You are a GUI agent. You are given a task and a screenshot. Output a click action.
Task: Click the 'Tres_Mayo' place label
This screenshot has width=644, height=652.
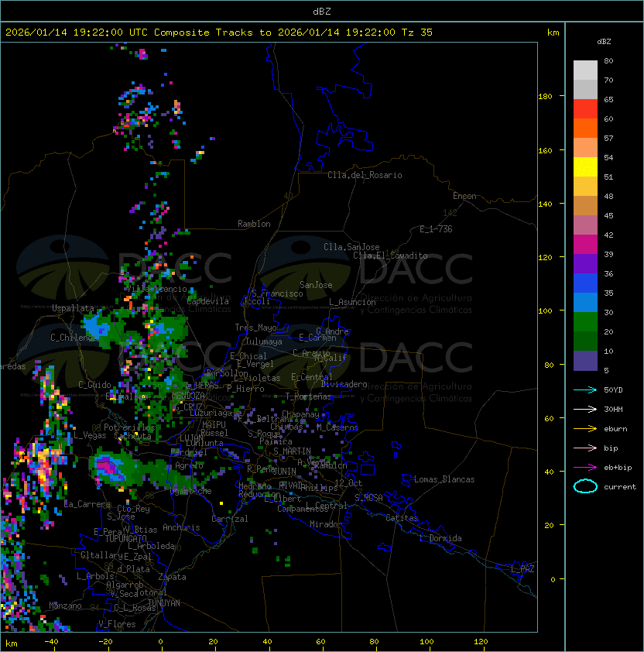point(255,328)
